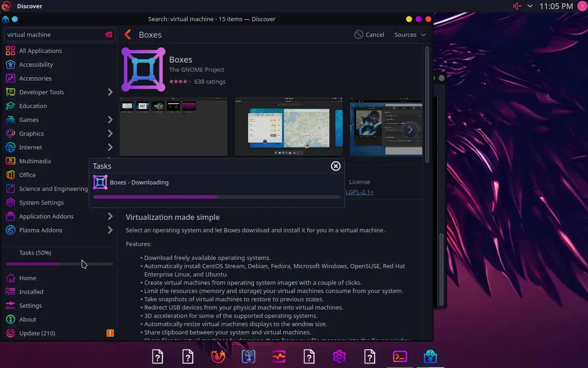Expand Plasma Addons arrow
This screenshot has height=368, width=588.
(x=110, y=230)
